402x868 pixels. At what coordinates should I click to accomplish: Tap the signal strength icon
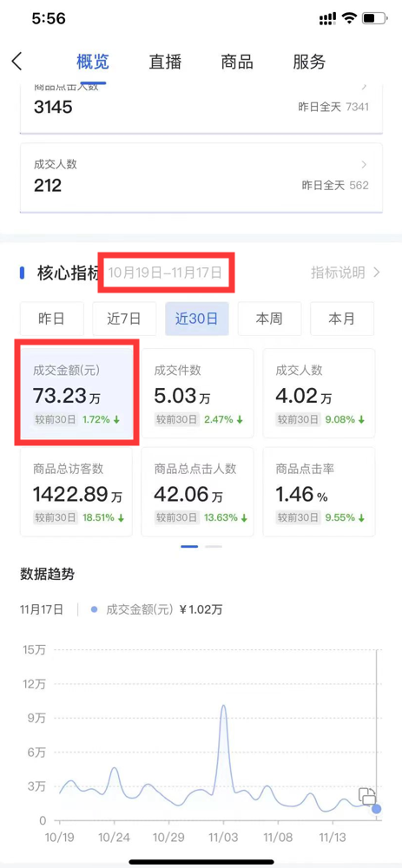tap(327, 19)
